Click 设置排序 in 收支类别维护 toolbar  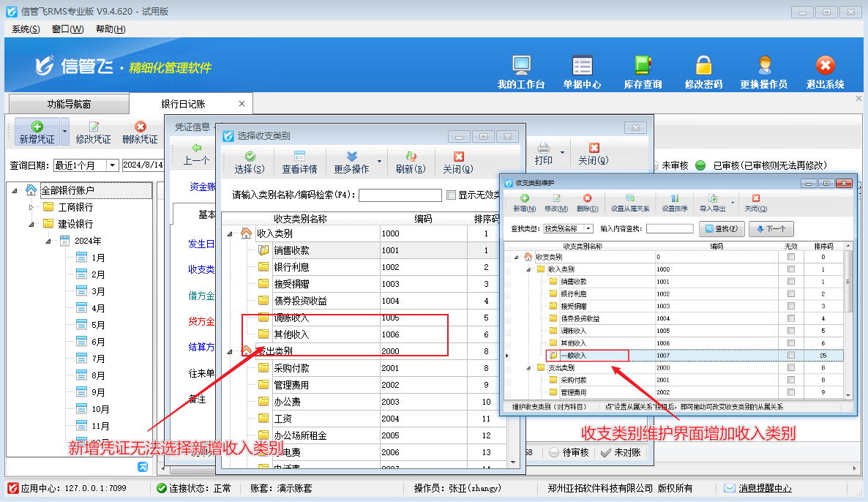(x=675, y=203)
